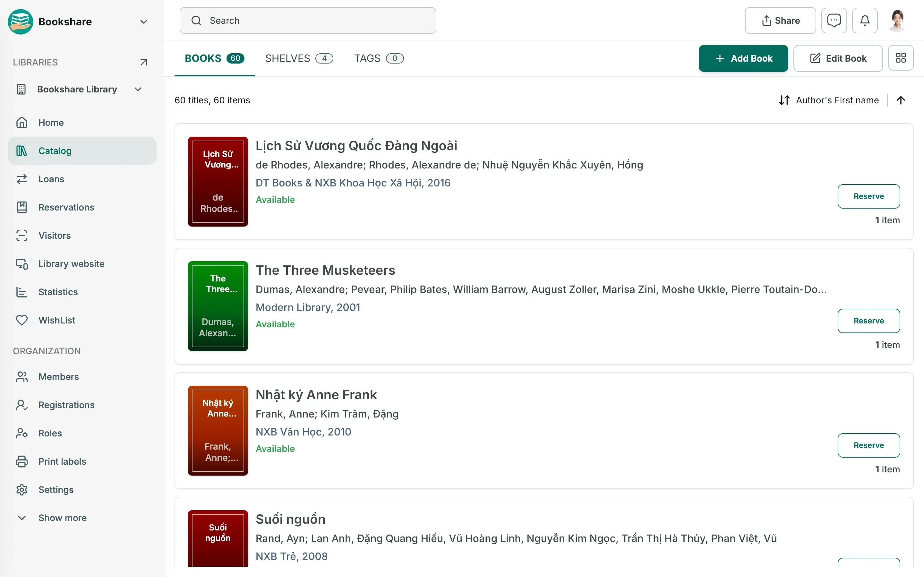Click publisher NXB Văn Học, 2010
The height and width of the screenshot is (577, 924).
pos(303,432)
